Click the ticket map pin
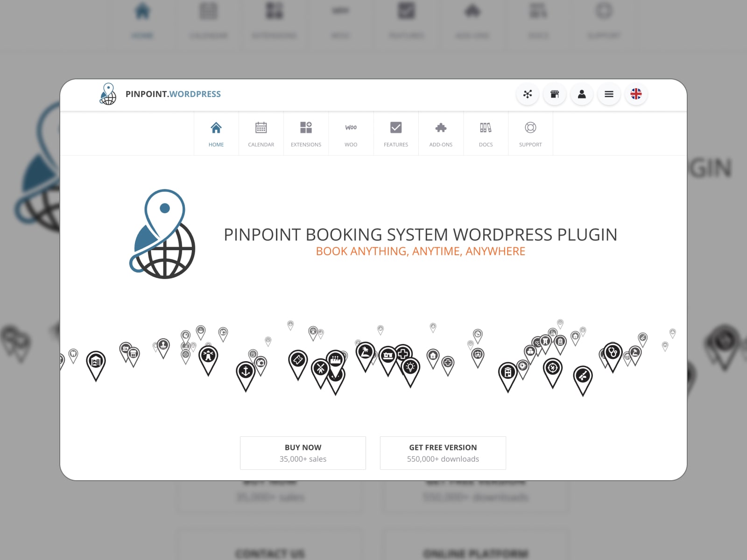747x560 pixels. point(298,364)
